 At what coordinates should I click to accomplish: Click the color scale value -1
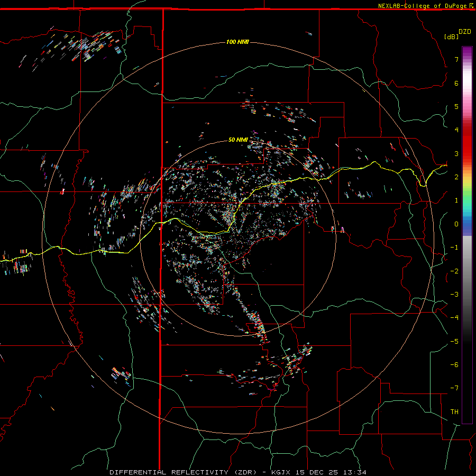pyautogui.click(x=454, y=248)
